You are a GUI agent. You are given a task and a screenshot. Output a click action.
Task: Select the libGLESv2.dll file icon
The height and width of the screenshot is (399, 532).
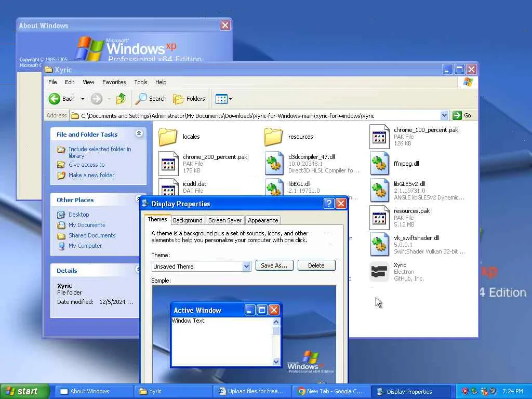[380, 190]
